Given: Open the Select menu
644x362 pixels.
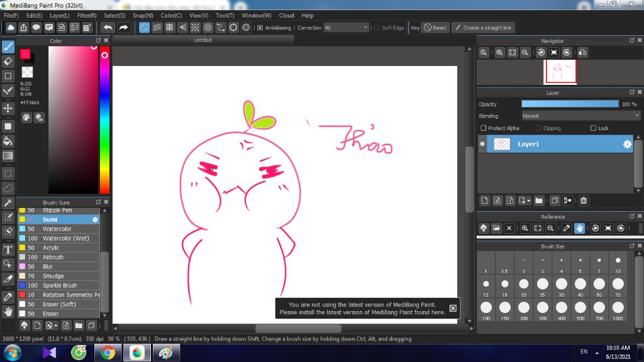Looking at the screenshot, I should pos(114,16).
